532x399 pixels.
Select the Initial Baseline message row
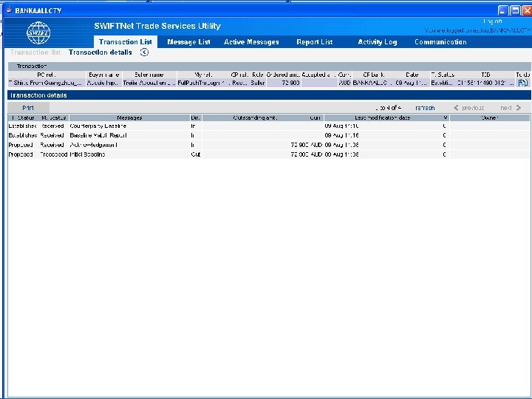[268, 154]
